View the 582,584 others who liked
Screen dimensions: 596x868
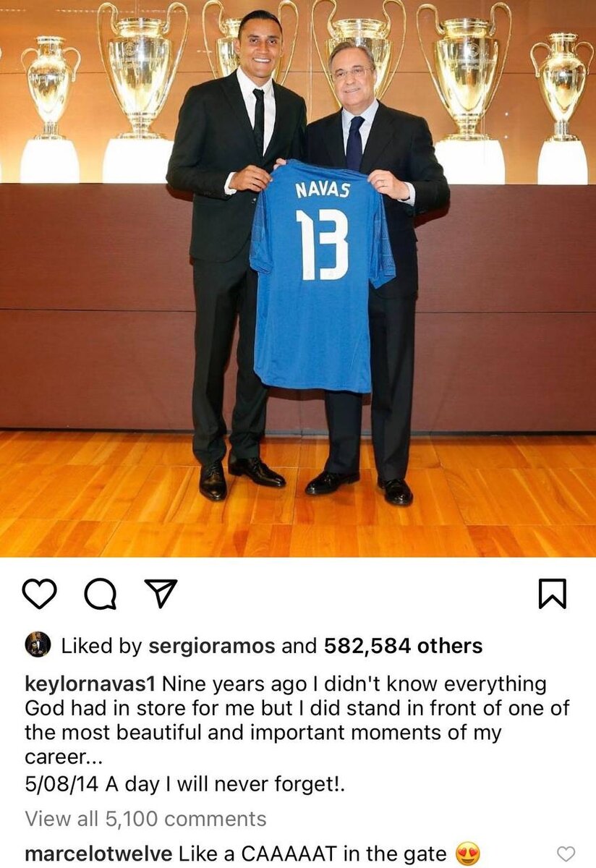point(403,646)
